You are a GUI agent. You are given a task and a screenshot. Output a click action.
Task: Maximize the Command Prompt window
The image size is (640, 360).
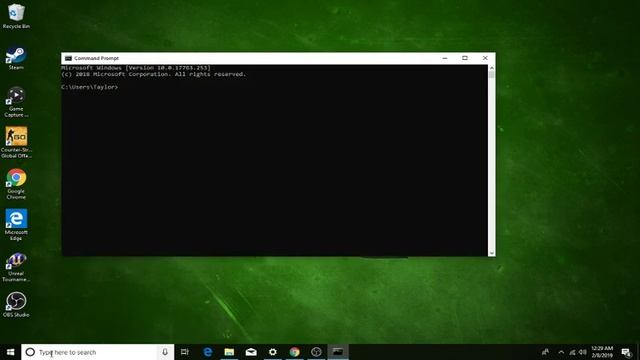[465, 58]
